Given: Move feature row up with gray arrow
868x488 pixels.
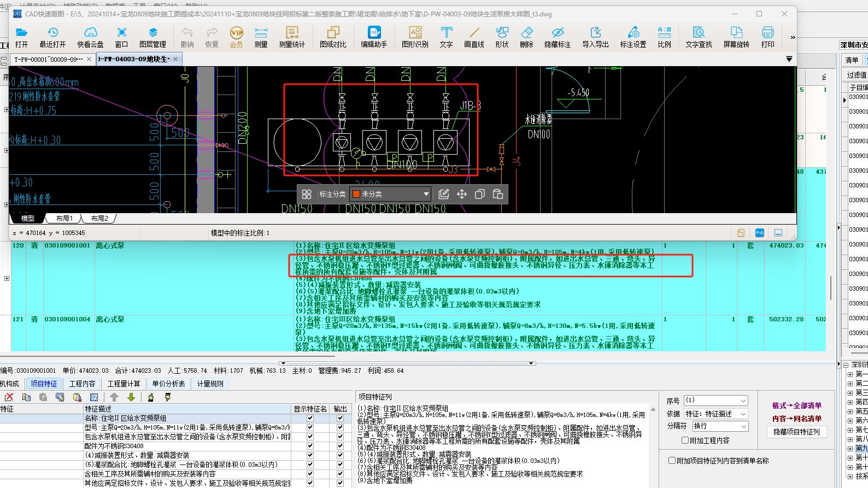Looking at the screenshot, I should tap(114, 397).
